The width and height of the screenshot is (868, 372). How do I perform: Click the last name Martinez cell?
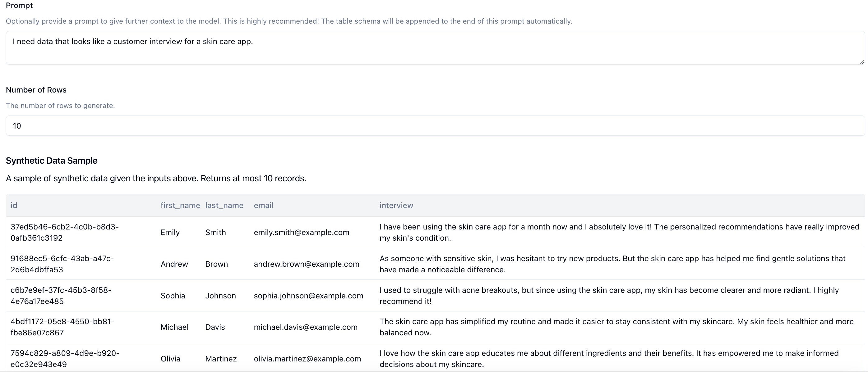click(x=221, y=359)
